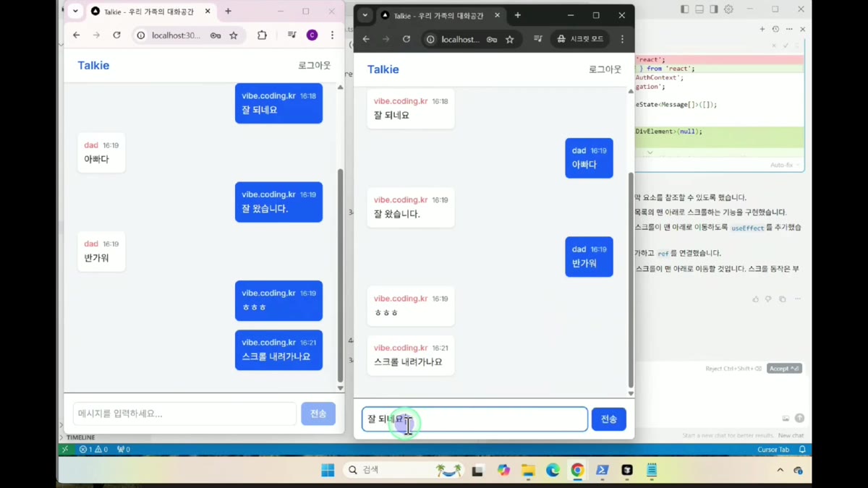Reload page in incognito Chrome window

click(x=407, y=39)
